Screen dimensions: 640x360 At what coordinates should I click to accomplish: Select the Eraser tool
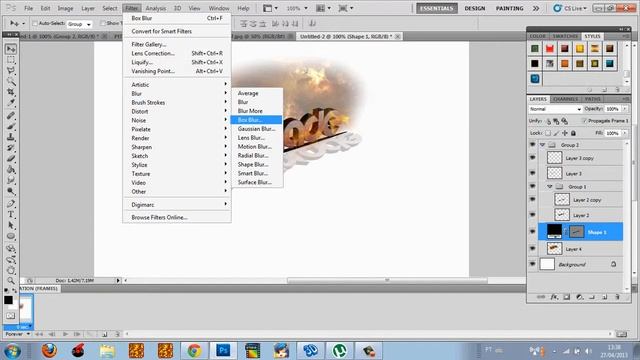11,158
